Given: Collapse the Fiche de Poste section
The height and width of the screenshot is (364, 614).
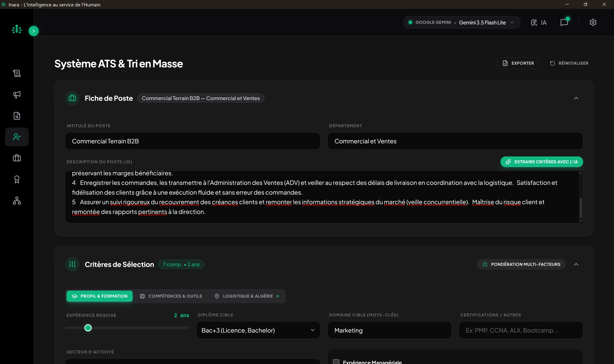Looking at the screenshot, I should pos(576,98).
